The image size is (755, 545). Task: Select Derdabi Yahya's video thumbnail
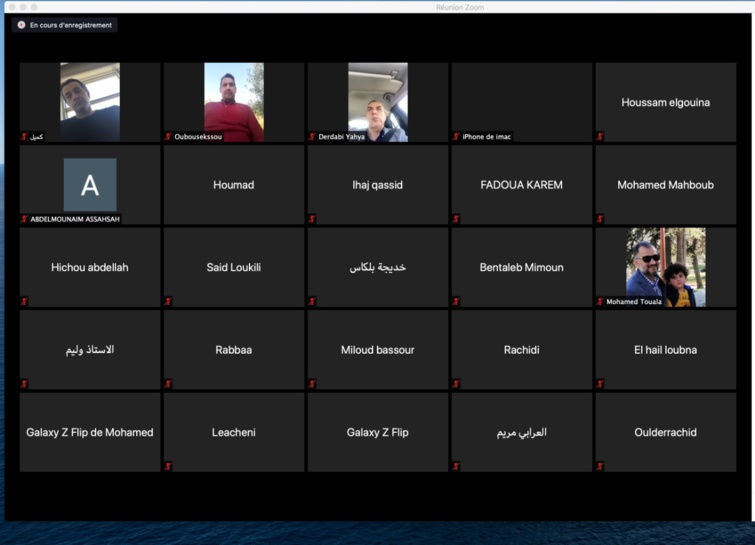377,102
